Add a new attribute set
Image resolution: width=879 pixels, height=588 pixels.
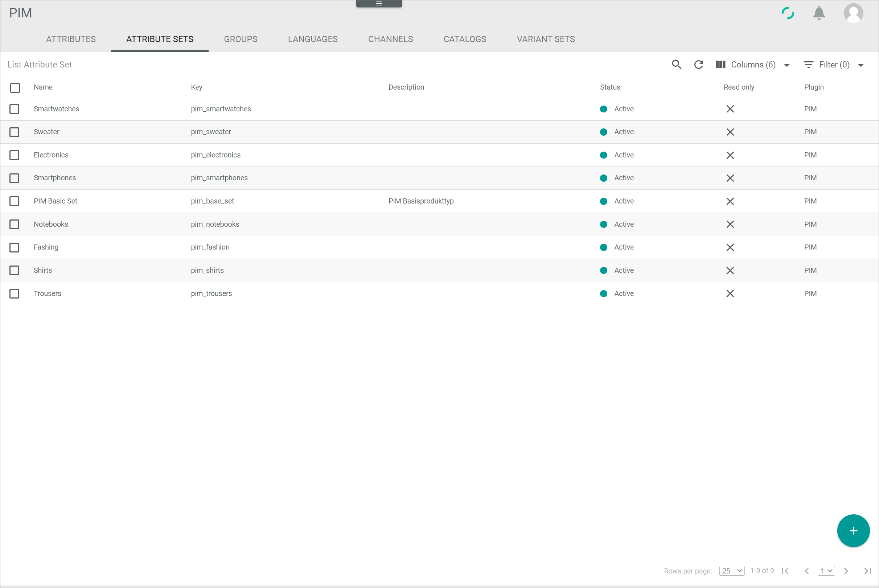853,531
